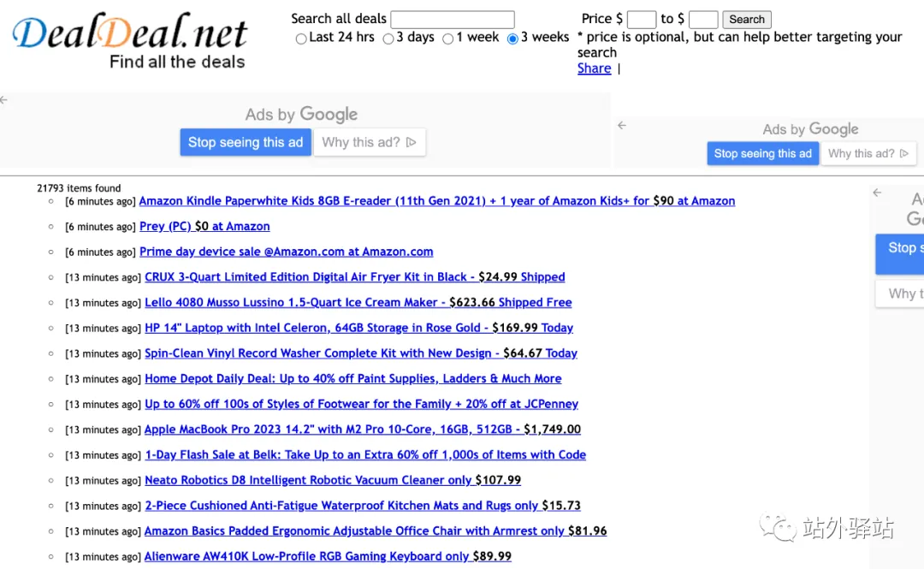The image size is (924, 569).
Task: Open the Neato Robotics D8 Vacuum deal
Action: (x=333, y=480)
